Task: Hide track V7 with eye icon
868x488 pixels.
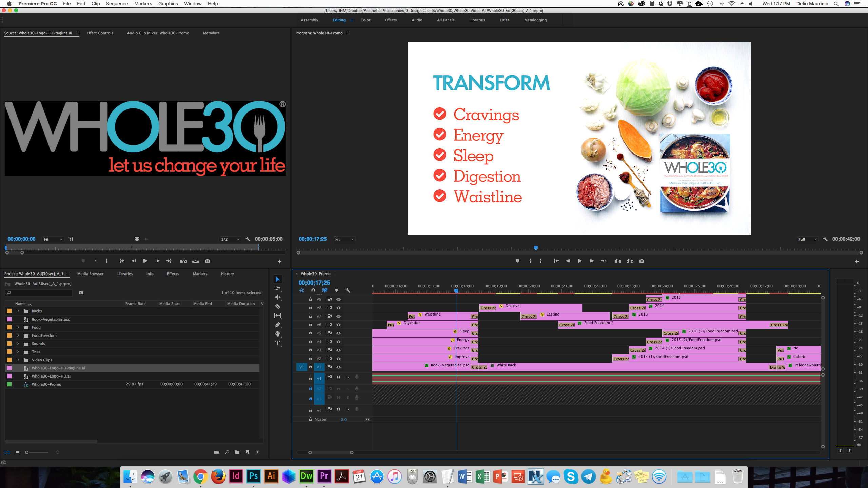Action: pos(338,316)
